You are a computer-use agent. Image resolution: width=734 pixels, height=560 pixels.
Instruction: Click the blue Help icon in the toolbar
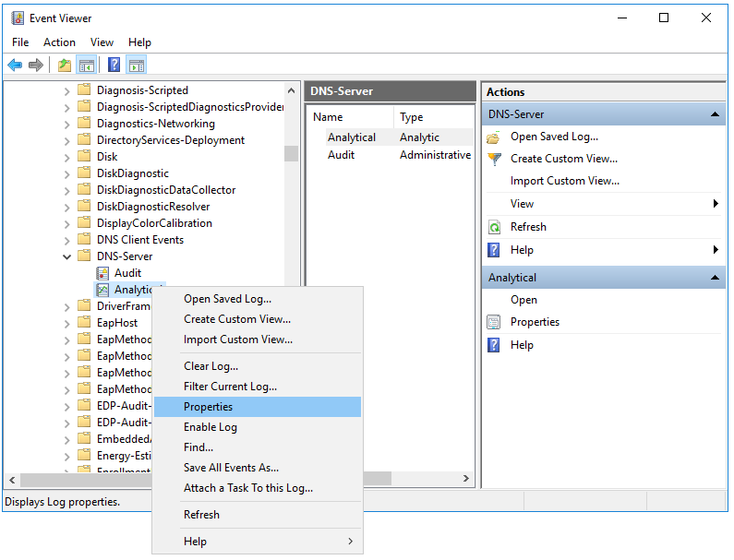pyautogui.click(x=114, y=65)
